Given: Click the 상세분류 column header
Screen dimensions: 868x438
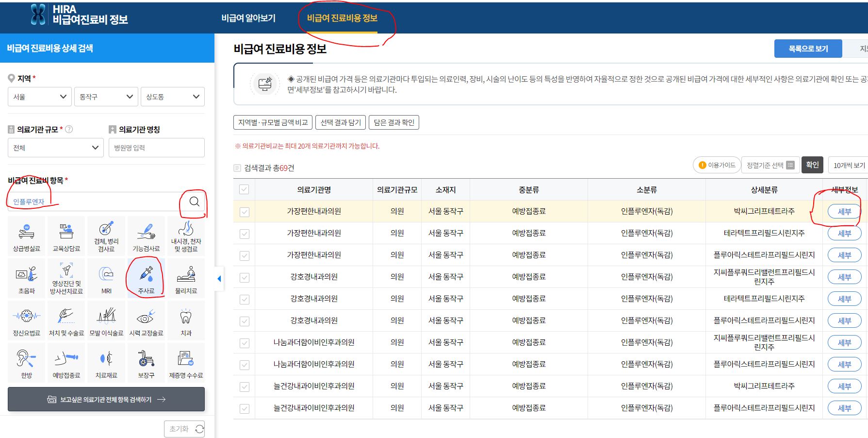Looking at the screenshot, I should pyautogui.click(x=764, y=189).
